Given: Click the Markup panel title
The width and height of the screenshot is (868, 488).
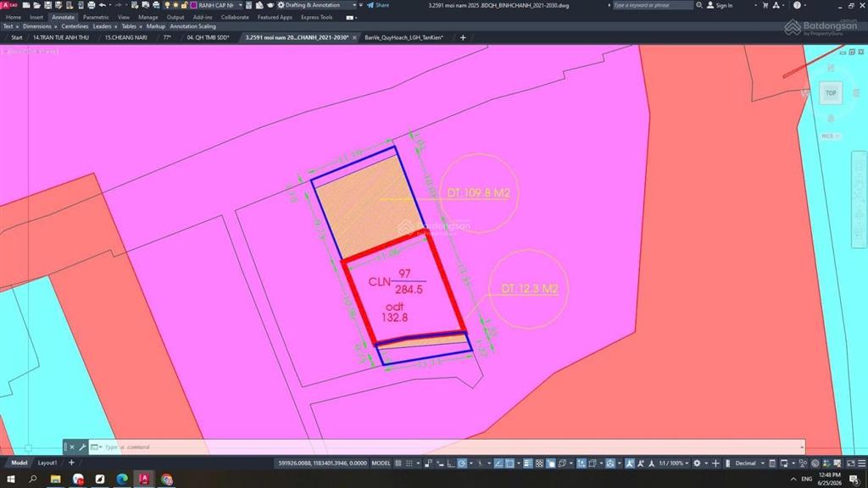Looking at the screenshot, I should (156, 26).
